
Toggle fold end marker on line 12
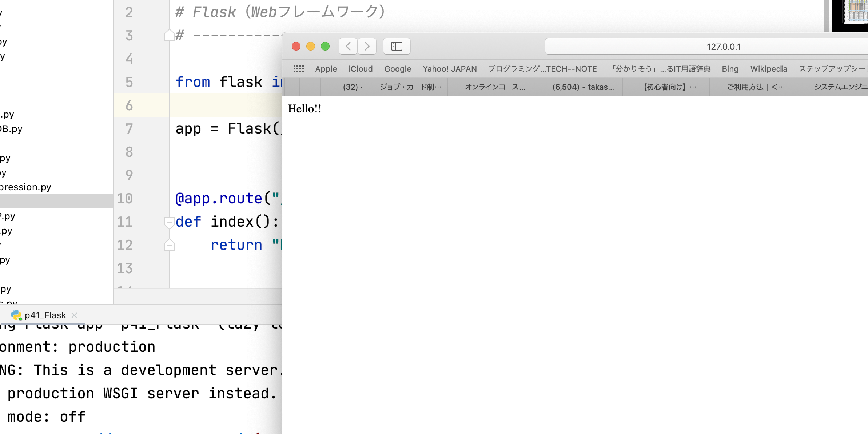click(x=169, y=245)
